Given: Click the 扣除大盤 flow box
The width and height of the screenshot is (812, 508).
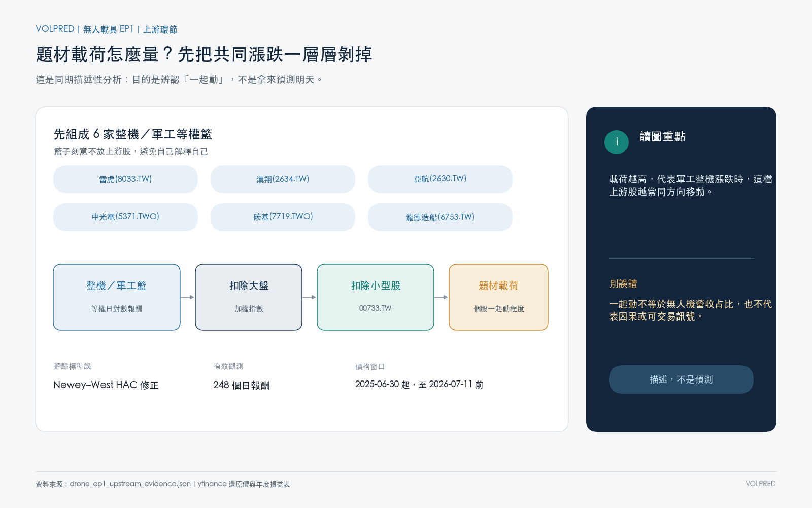Looking at the screenshot, I should point(249,297).
